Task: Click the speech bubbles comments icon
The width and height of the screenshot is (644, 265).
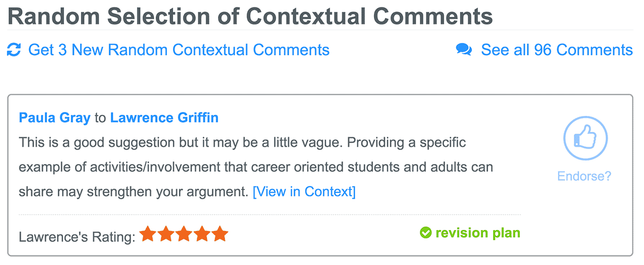Action: (x=464, y=50)
